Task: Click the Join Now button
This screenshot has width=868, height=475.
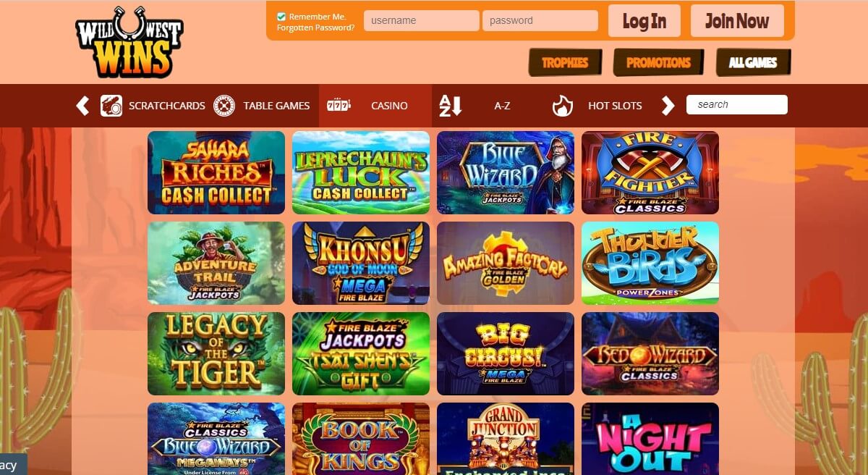Action: tap(737, 21)
